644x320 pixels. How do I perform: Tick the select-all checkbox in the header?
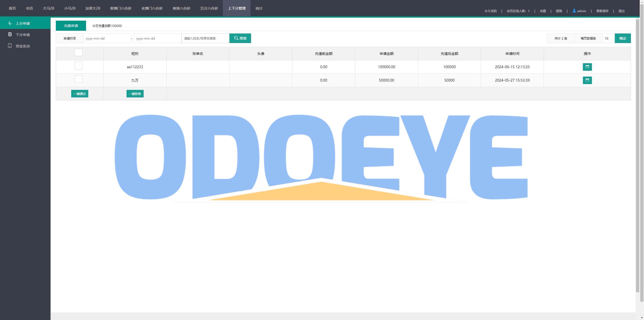[78, 52]
